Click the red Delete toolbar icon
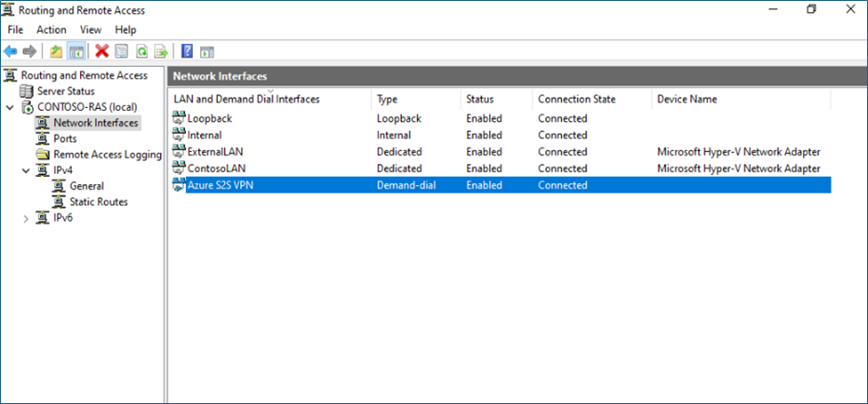Image resolution: width=868 pixels, height=404 pixels. pos(101,51)
